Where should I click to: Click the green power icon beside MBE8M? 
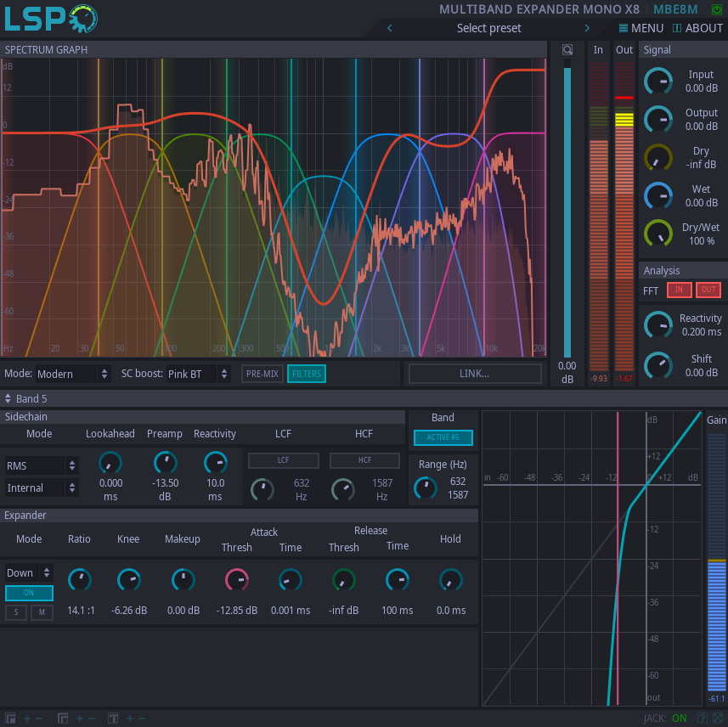[719, 9]
